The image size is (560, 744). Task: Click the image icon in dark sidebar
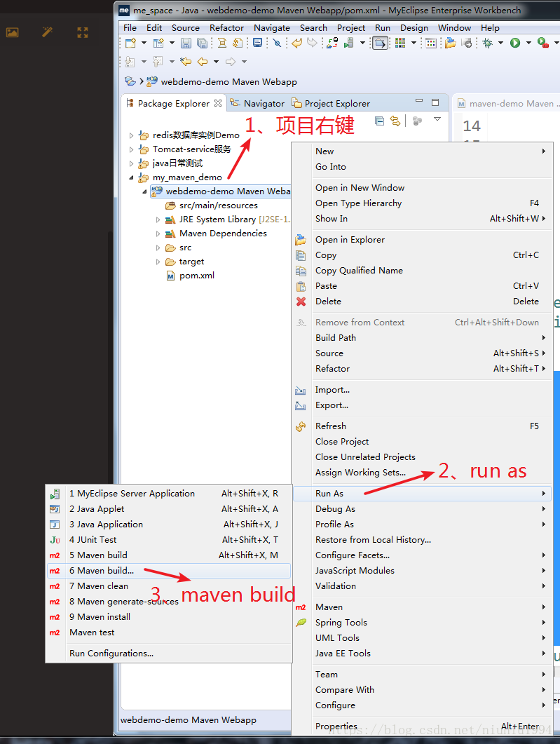point(13,33)
